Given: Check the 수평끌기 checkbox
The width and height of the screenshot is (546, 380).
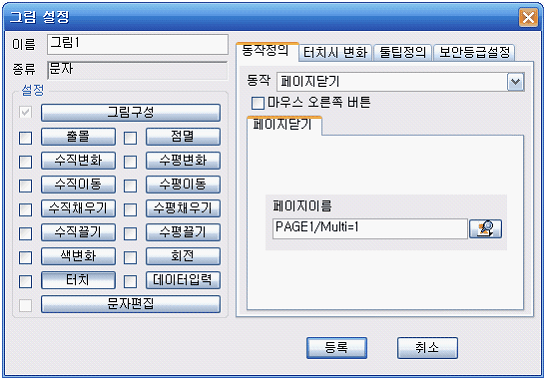Looking at the screenshot, I should [130, 234].
